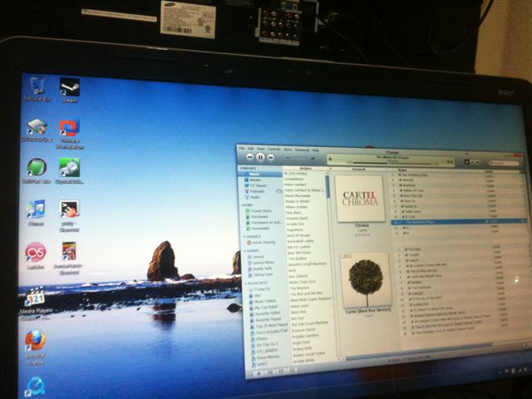Toggle repeat at the bottom of iTunes
532x399 pixels.
pos(281,372)
